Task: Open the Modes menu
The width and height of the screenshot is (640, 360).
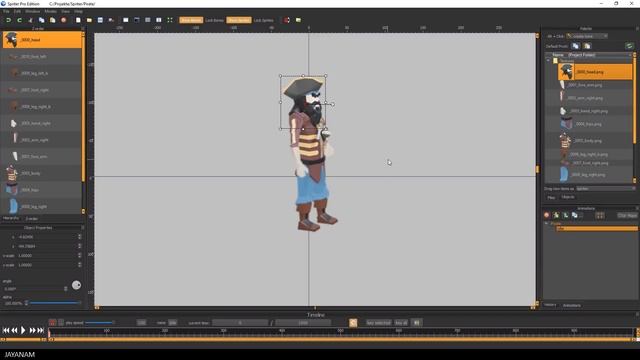Action: 51,11
